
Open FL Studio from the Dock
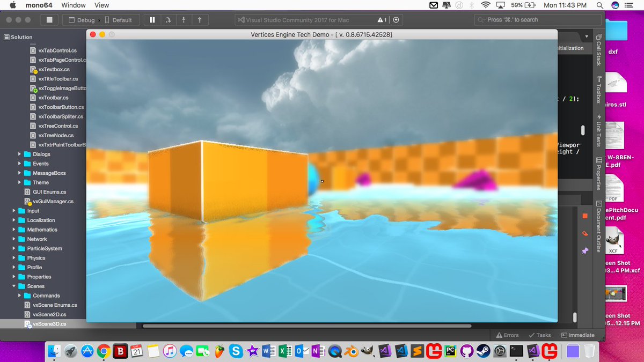point(219,351)
